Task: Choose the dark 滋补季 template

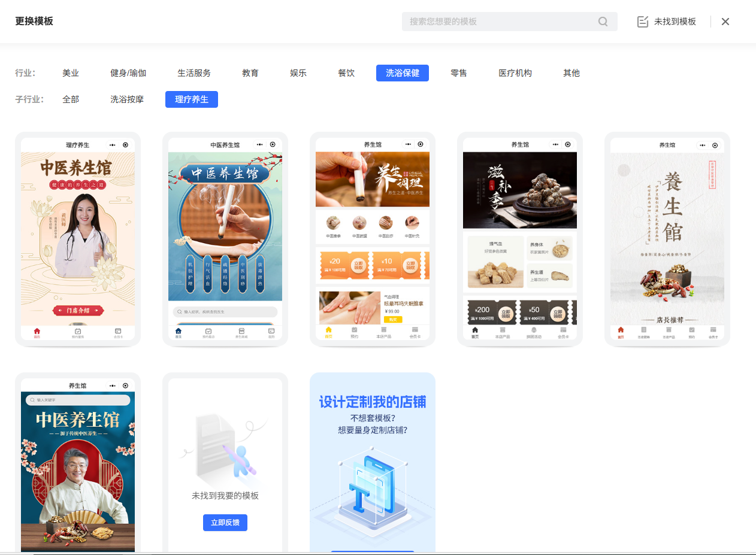Action: (520, 239)
